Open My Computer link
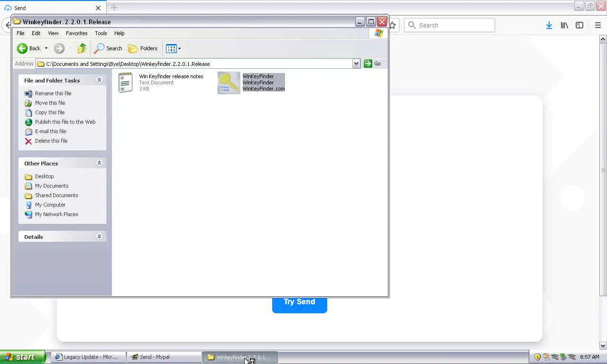The image size is (607, 364). pos(50,205)
